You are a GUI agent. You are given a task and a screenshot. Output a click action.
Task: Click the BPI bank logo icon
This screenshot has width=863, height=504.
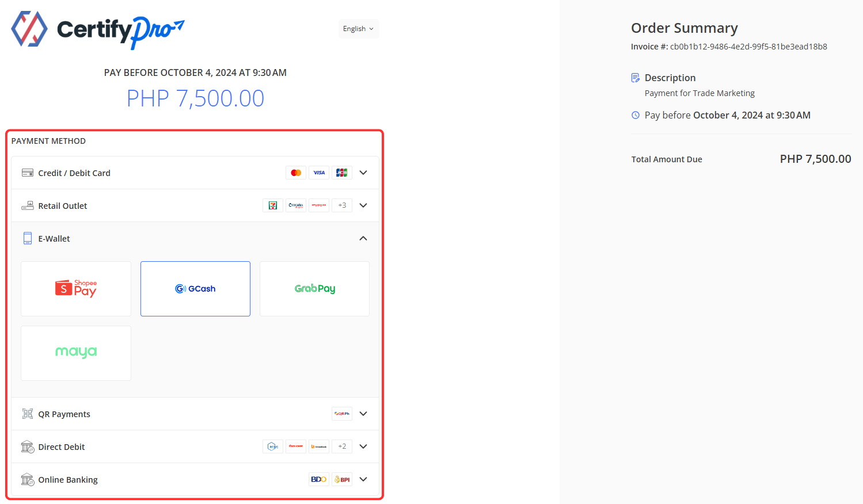coord(342,479)
